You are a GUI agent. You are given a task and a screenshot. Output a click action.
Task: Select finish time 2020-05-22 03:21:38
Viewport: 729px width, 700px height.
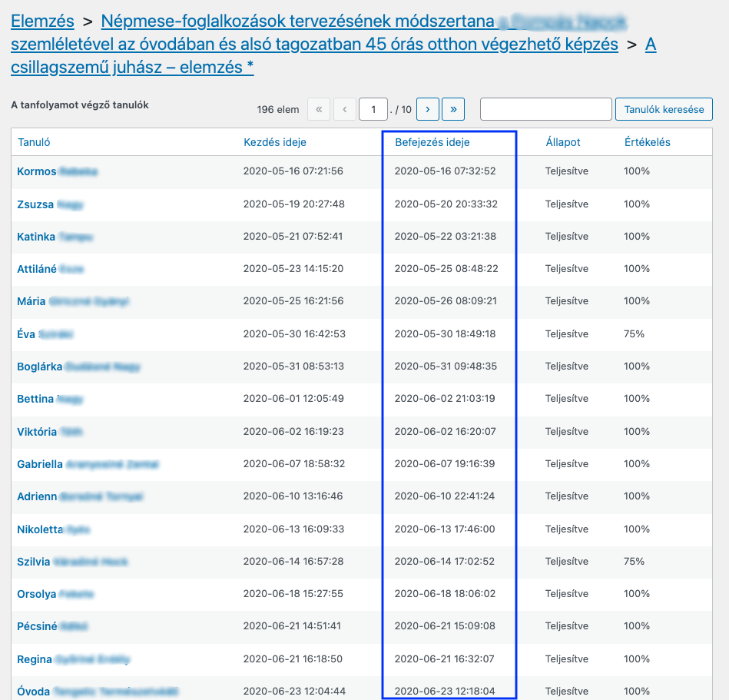pyautogui.click(x=446, y=237)
